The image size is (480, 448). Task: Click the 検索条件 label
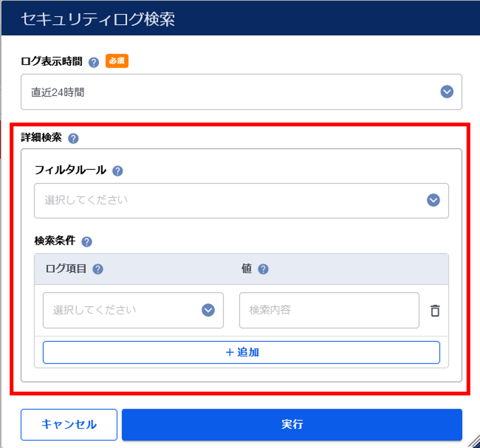55,241
